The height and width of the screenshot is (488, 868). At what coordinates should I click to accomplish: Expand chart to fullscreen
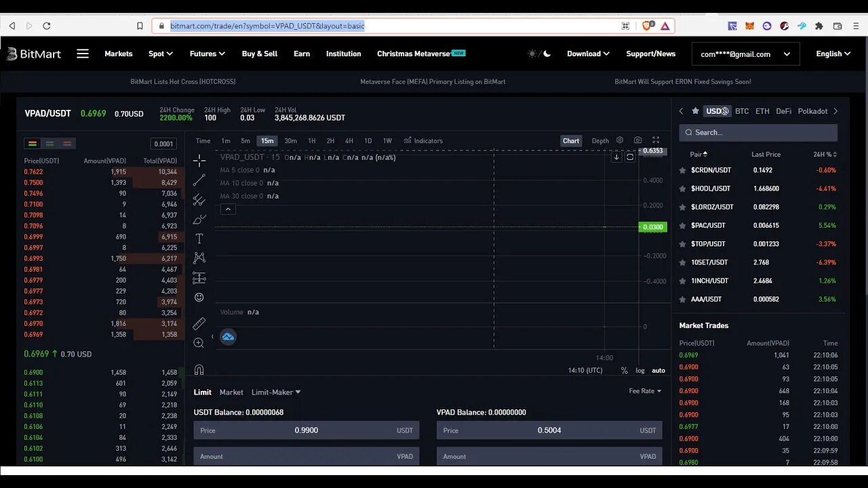[x=656, y=140]
